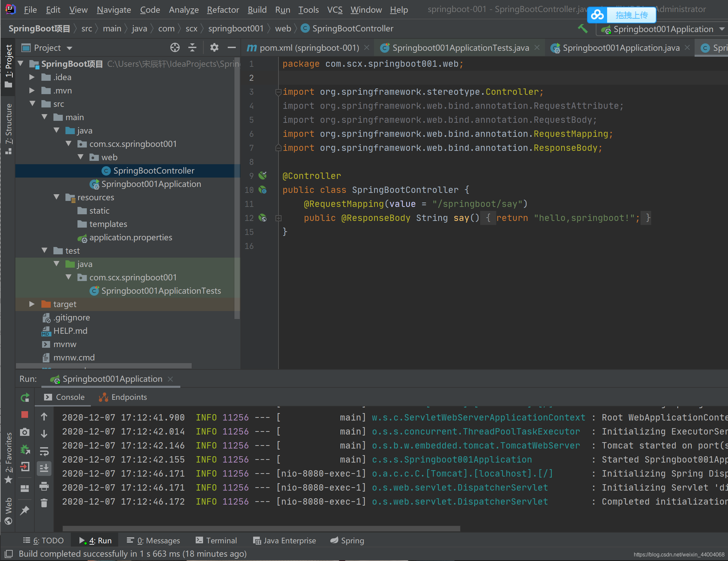Open the 6: TODO tool window
The height and width of the screenshot is (561, 728).
[43, 541]
